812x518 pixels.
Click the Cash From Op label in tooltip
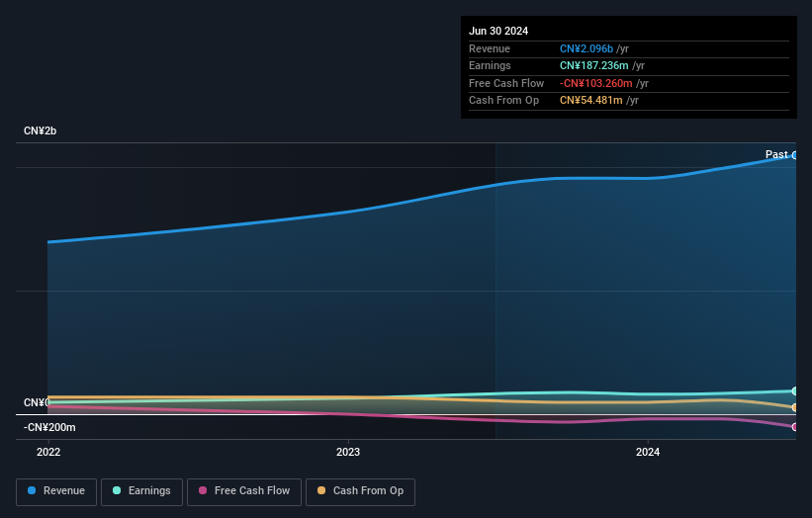tap(503, 101)
